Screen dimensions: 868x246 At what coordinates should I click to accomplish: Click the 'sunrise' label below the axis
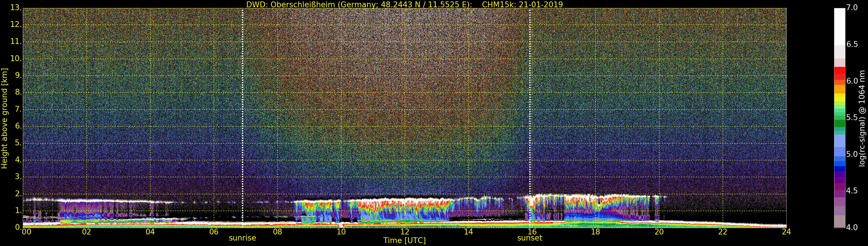pyautogui.click(x=242, y=238)
